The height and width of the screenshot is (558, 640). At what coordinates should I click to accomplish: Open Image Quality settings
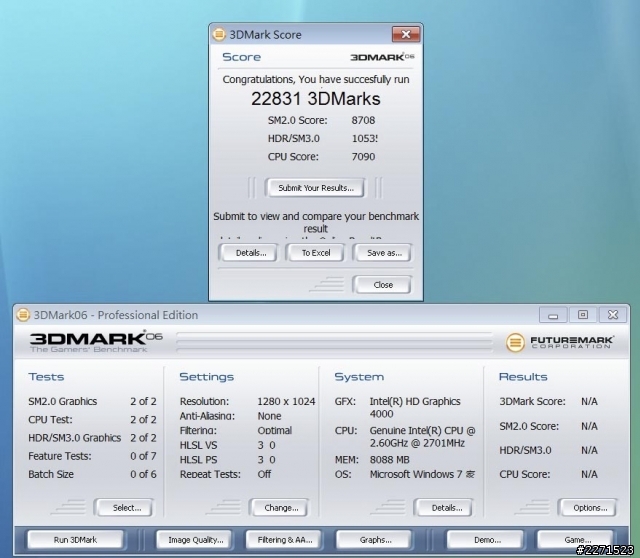click(x=195, y=540)
